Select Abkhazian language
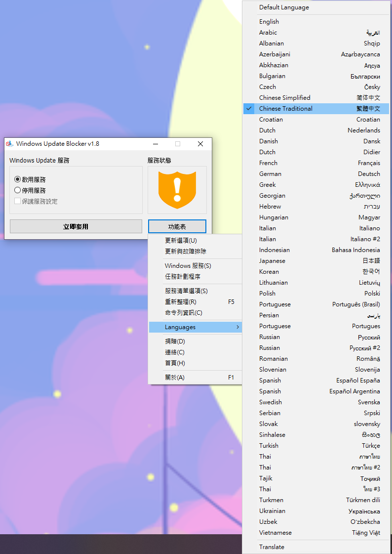Image resolution: width=392 pixels, height=554 pixels. [316, 65]
